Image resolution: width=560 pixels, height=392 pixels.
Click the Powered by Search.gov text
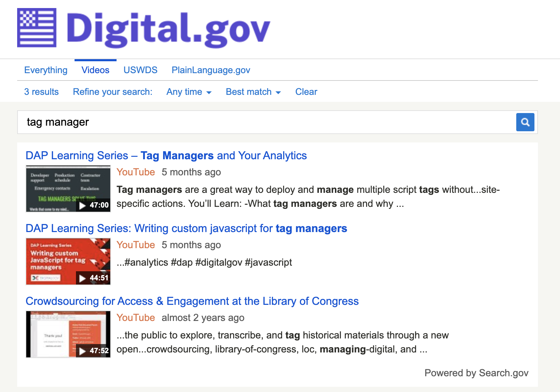coord(476,373)
